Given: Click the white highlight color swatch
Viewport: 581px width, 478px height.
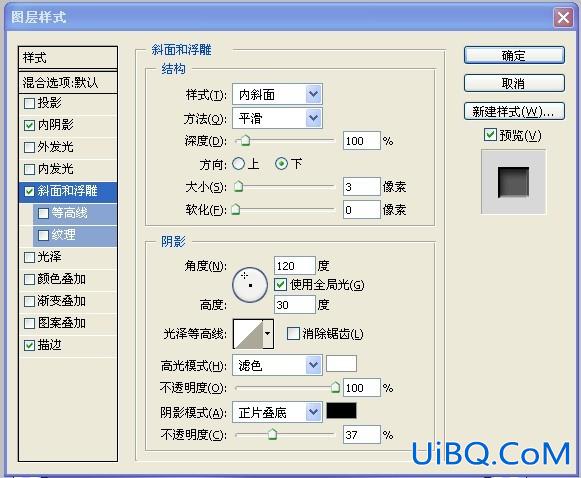Looking at the screenshot, I should 341,364.
